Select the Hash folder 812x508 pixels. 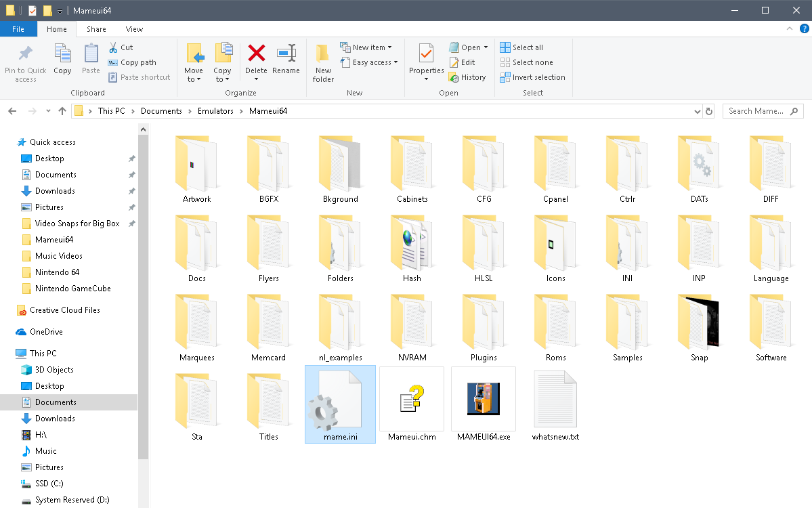tap(412, 249)
